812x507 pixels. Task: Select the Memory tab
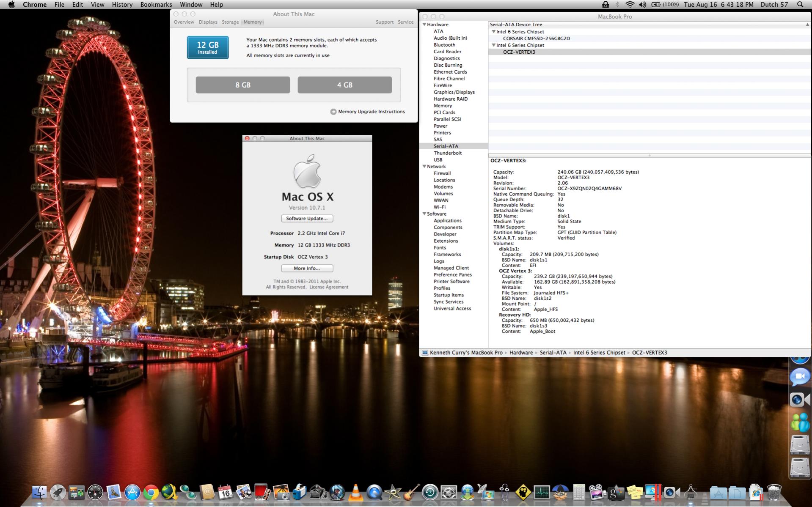point(253,22)
